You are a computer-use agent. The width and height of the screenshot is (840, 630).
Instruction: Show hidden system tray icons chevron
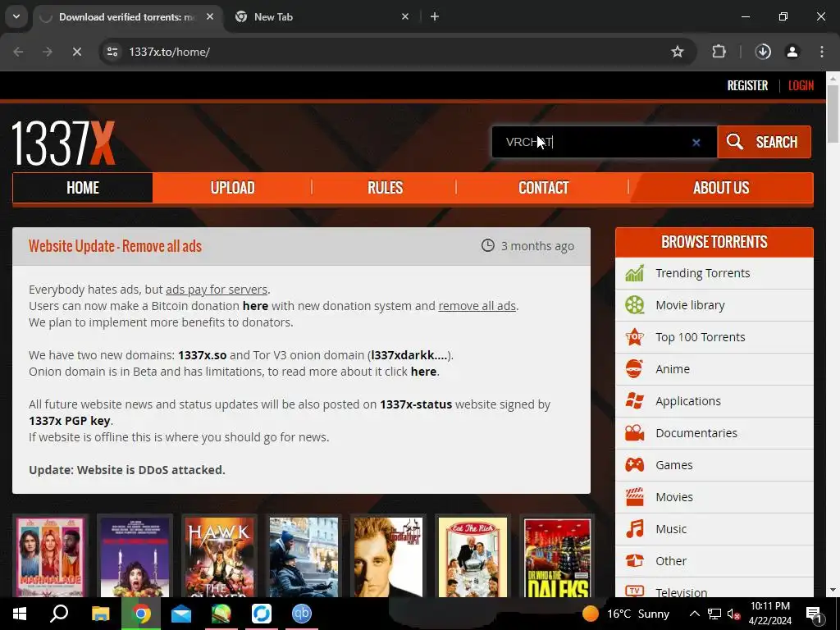(694, 614)
